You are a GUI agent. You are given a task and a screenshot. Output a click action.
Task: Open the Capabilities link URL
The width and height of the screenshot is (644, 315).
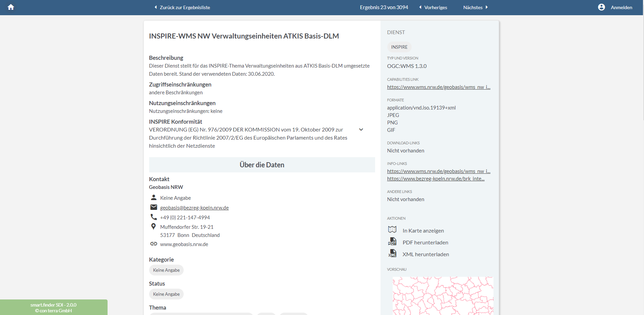coord(439,87)
